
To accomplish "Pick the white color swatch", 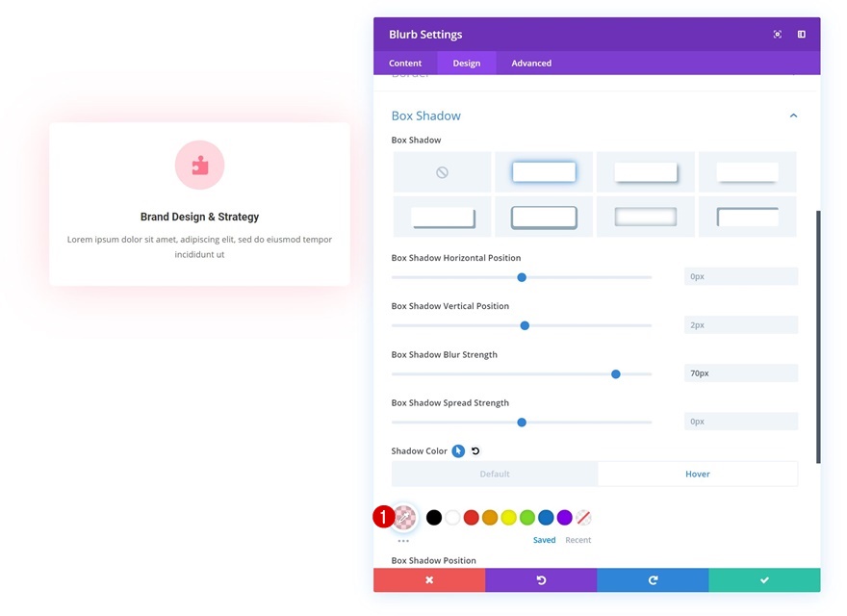I will [x=452, y=518].
